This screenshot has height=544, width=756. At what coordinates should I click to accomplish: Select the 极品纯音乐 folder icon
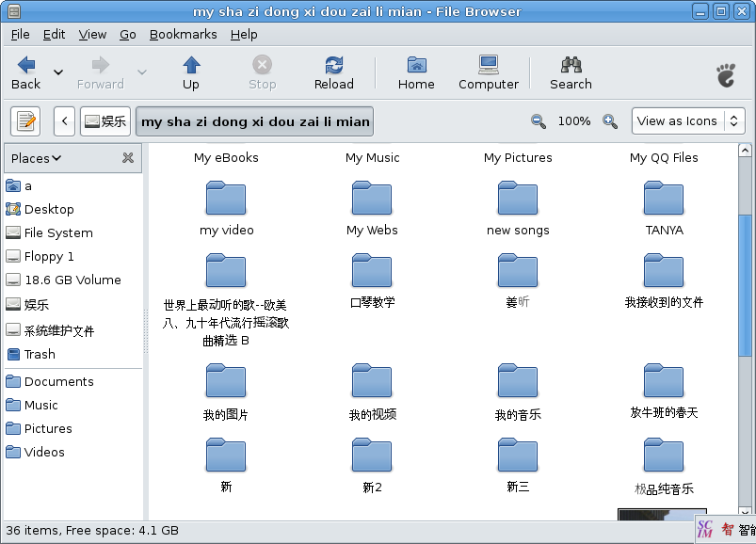pos(664,455)
